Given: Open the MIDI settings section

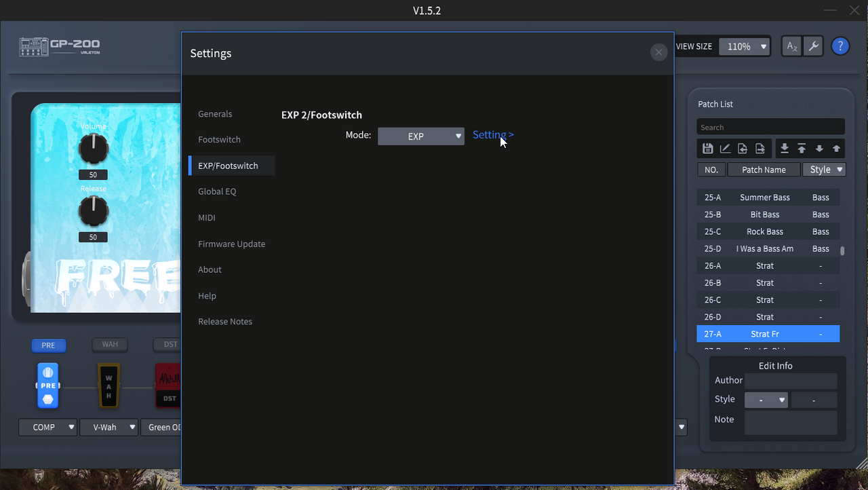Looking at the screenshot, I should click(207, 218).
